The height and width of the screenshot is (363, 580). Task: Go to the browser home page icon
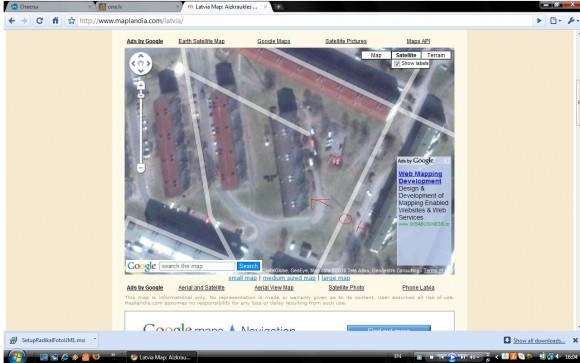[55, 20]
